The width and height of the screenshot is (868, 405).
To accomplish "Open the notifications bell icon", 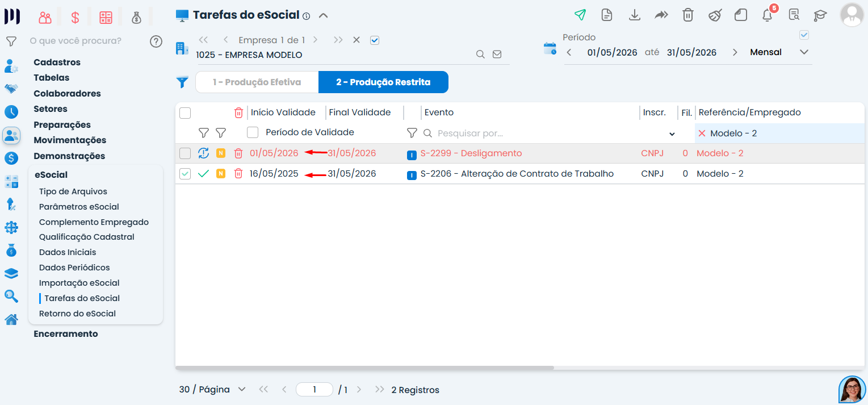I will coord(768,15).
